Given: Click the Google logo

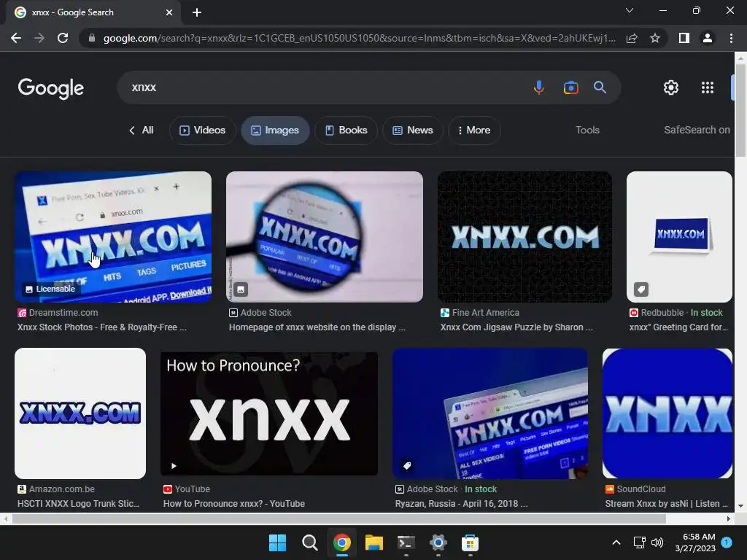Looking at the screenshot, I should click(51, 88).
